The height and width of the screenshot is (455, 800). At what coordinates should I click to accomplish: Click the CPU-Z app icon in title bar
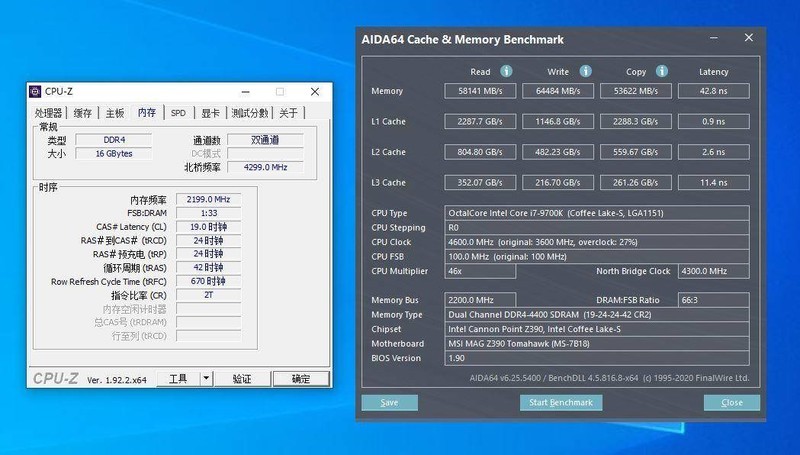35,91
